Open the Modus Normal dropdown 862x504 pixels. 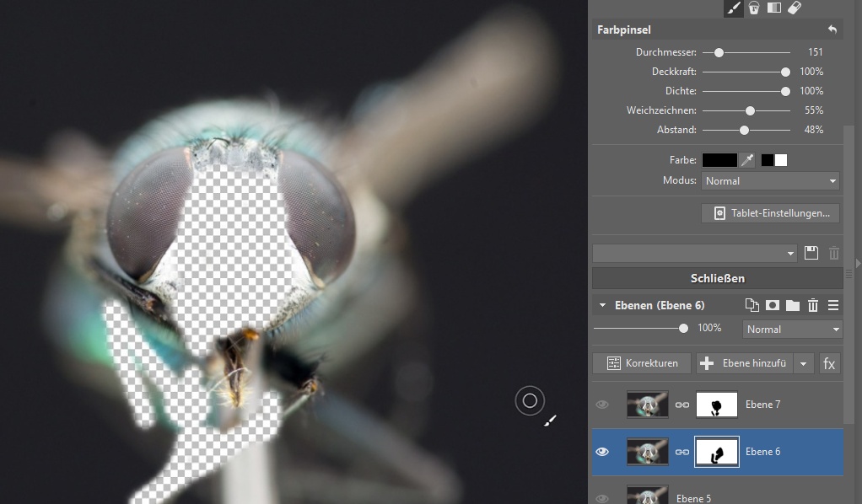click(770, 181)
